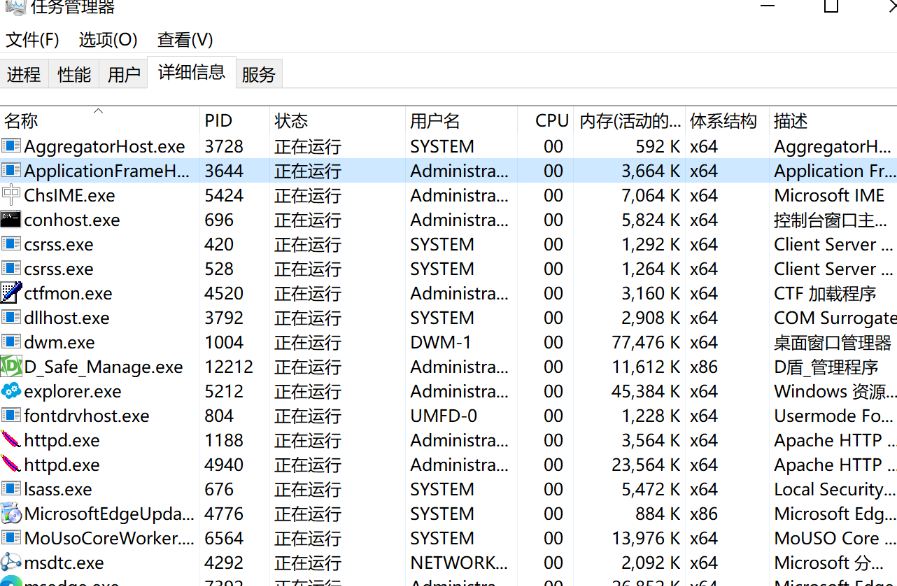Viewport: 897px width, 586px height.
Task: Click the AggregatorHost.exe process icon
Action: [x=11, y=146]
